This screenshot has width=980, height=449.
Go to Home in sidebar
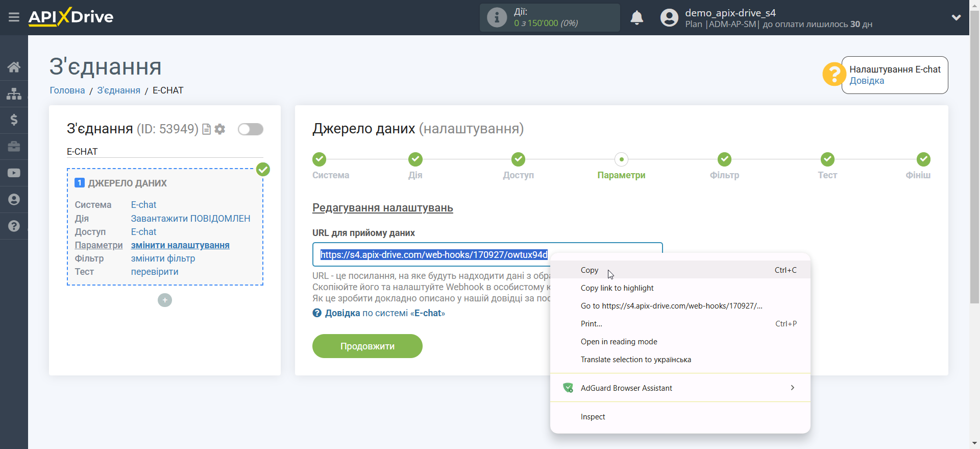tap(14, 67)
